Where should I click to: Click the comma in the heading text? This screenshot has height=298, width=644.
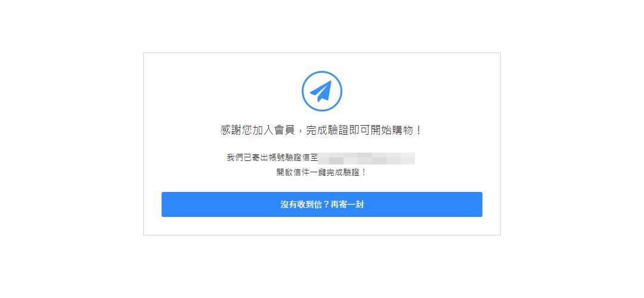pyautogui.click(x=300, y=132)
